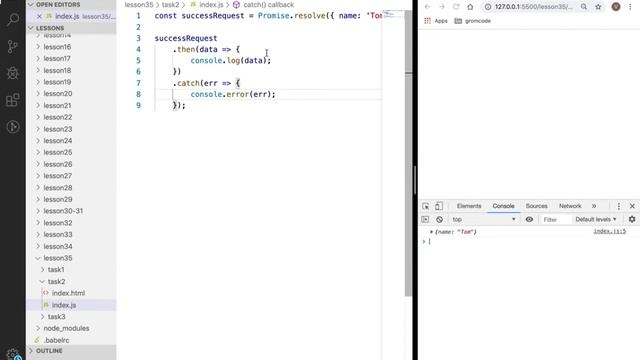Screen dimensions: 640x360
Task: Click line number 7 in gutter
Action: click(x=138, y=83)
